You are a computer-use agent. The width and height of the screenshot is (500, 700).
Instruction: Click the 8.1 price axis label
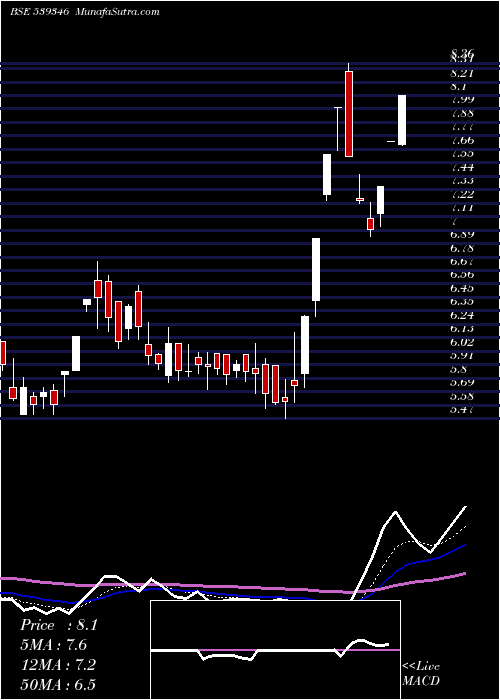point(458,87)
